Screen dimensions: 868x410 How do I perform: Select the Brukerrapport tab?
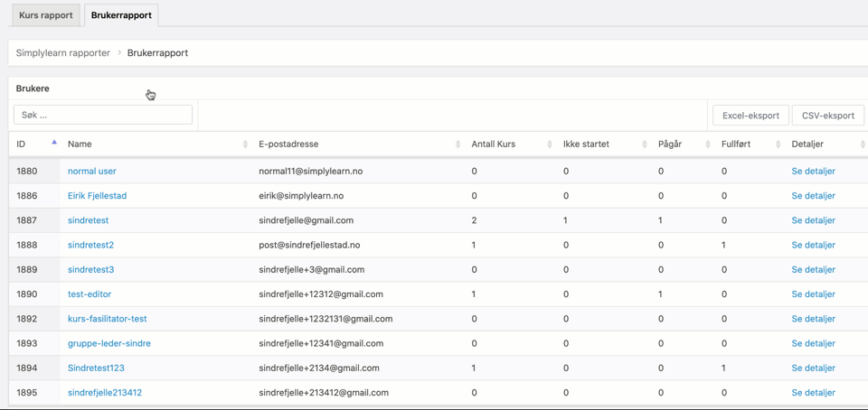tap(121, 15)
